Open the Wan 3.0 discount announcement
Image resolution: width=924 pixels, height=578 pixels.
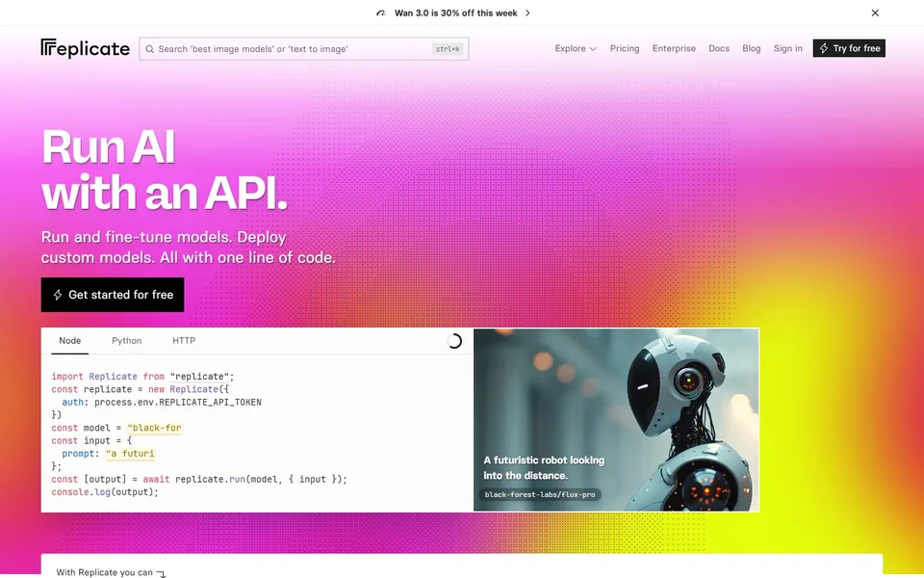pyautogui.click(x=456, y=13)
